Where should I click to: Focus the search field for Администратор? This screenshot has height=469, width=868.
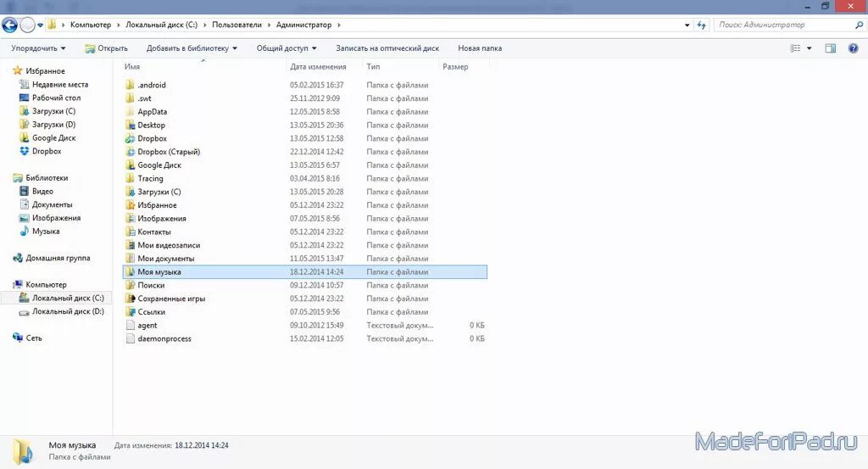(x=783, y=25)
